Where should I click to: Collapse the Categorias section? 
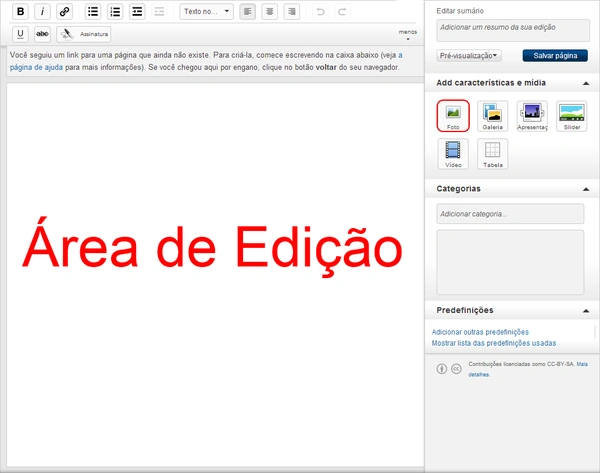(x=586, y=189)
